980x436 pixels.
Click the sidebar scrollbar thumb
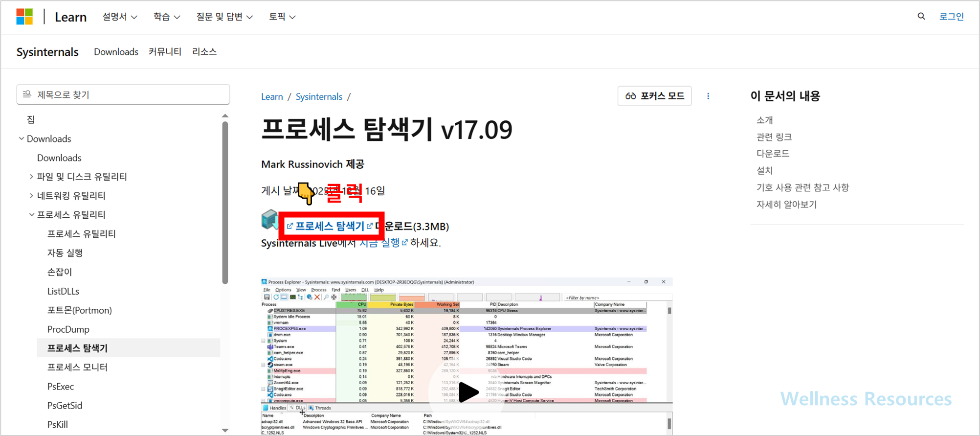[x=225, y=203]
